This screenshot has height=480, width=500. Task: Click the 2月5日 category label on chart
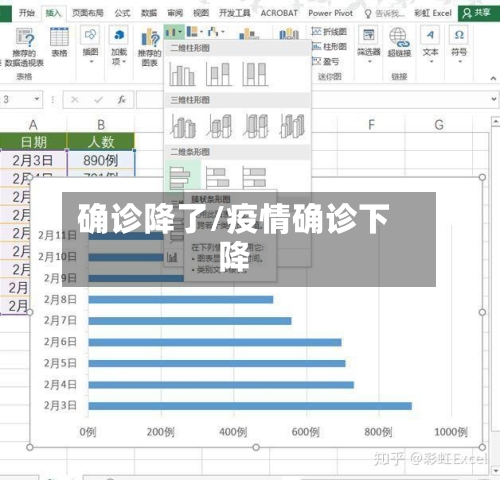pos(60,363)
